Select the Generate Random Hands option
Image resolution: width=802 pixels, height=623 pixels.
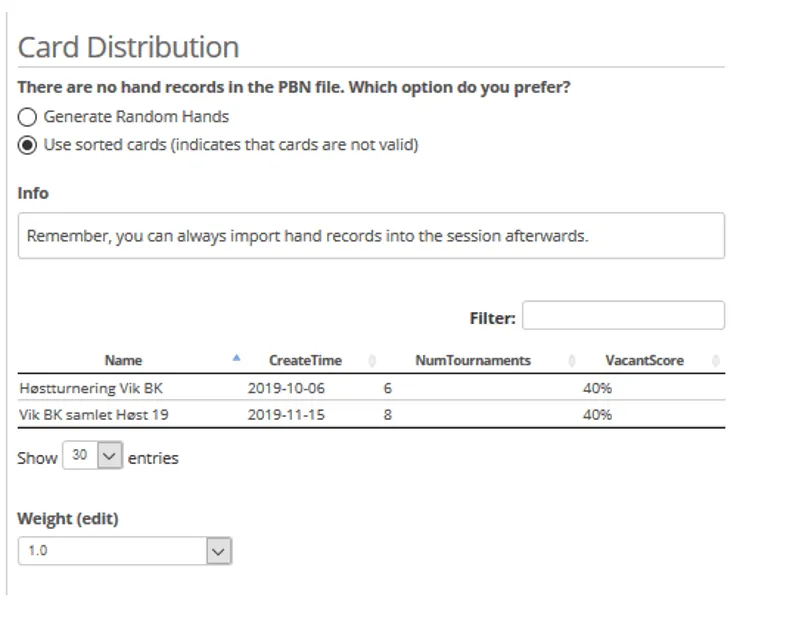tap(27, 117)
